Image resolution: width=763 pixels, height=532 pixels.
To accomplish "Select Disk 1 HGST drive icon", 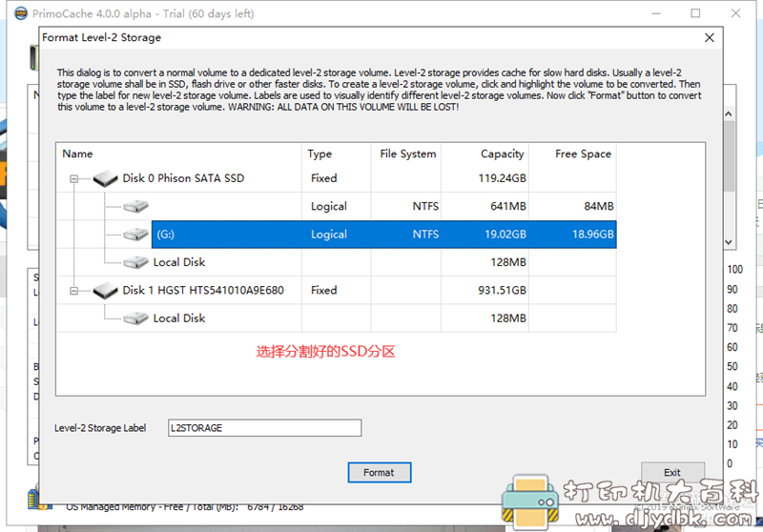I will pyautogui.click(x=106, y=291).
